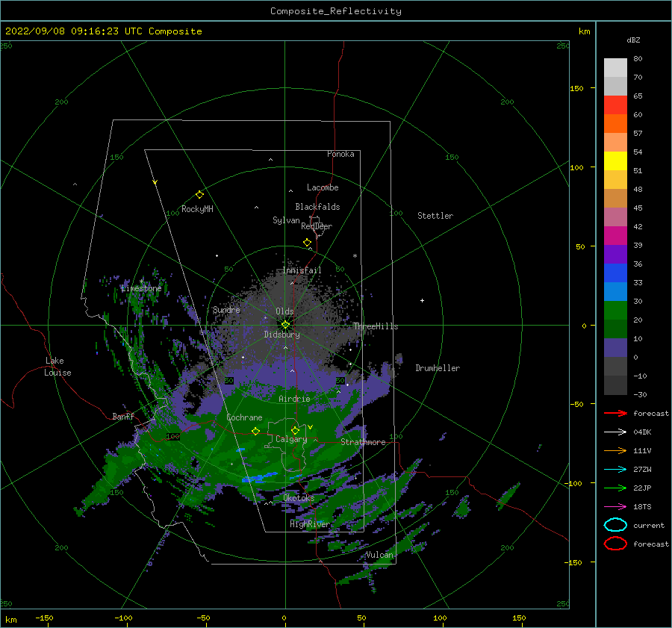The image size is (672, 628).
Task: Click the yellow diamond marker south of RedDeer
Action: [x=308, y=243]
